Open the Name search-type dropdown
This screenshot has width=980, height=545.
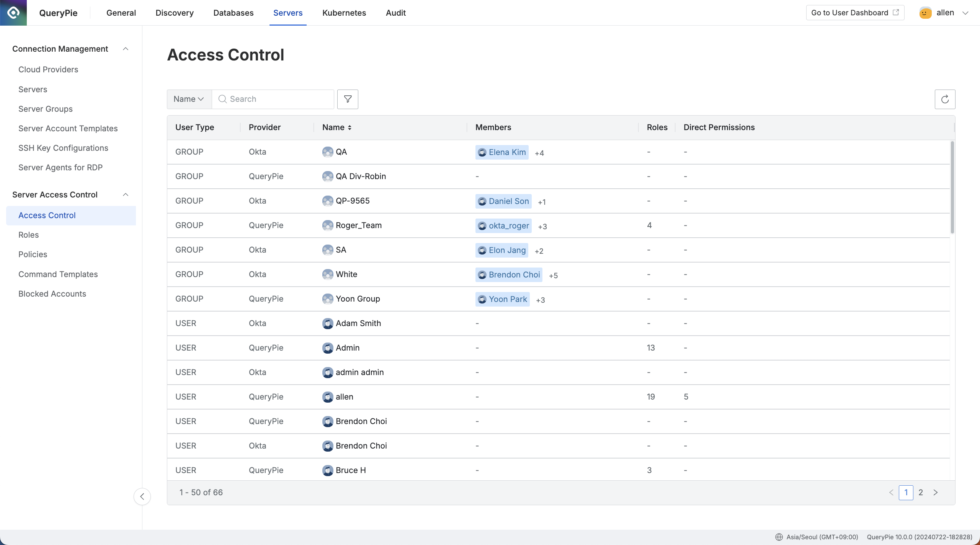point(189,99)
